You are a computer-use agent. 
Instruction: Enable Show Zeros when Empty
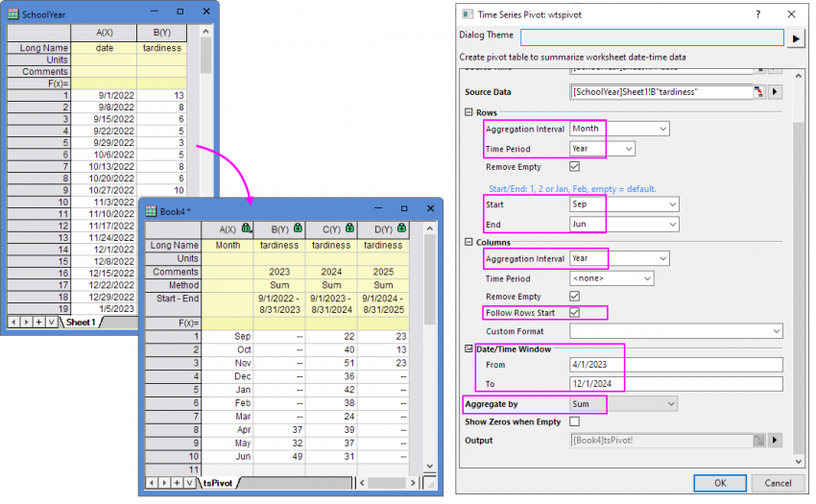575,421
